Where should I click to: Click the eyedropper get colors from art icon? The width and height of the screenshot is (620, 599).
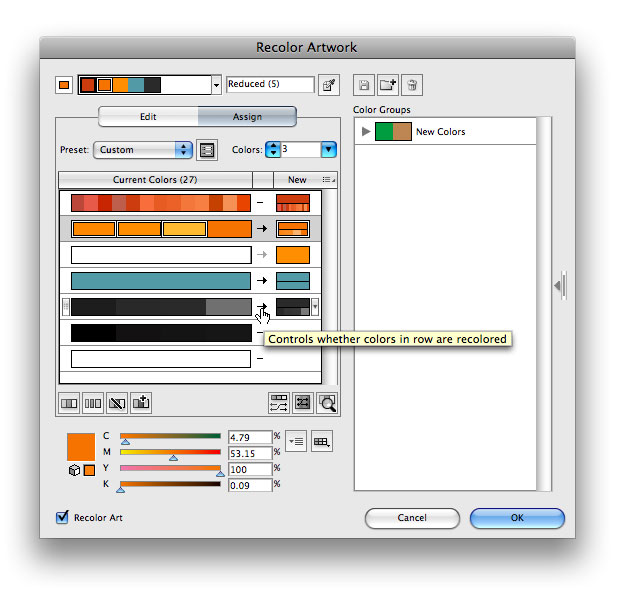(x=328, y=85)
